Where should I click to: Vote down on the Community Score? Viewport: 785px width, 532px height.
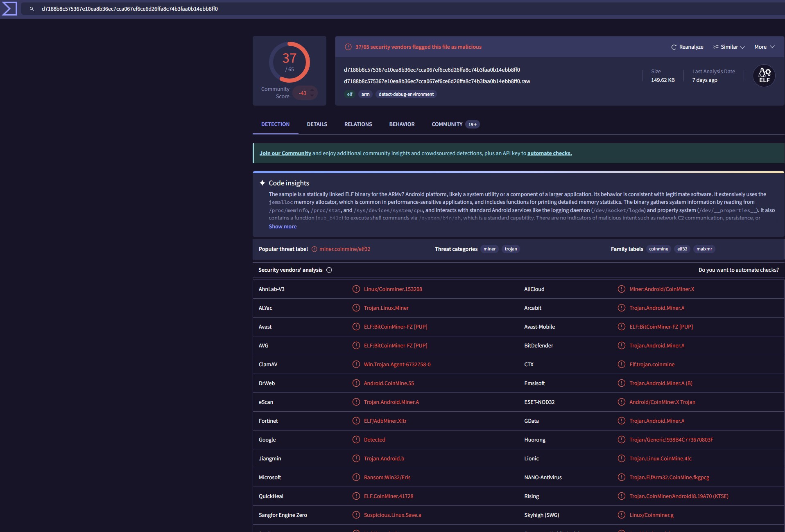(312, 96)
